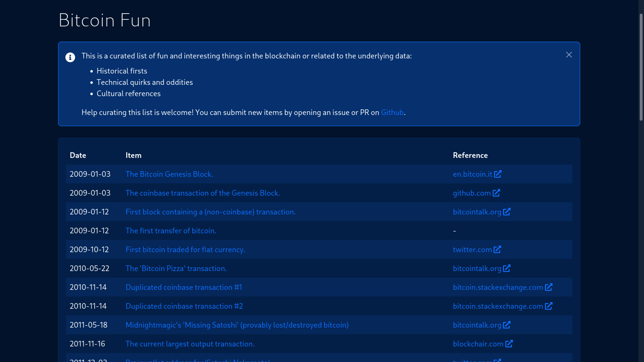The image size is (644, 362).
Task: Click external-link icon in Duplicated coinbase #1 row
Action: [549, 287]
